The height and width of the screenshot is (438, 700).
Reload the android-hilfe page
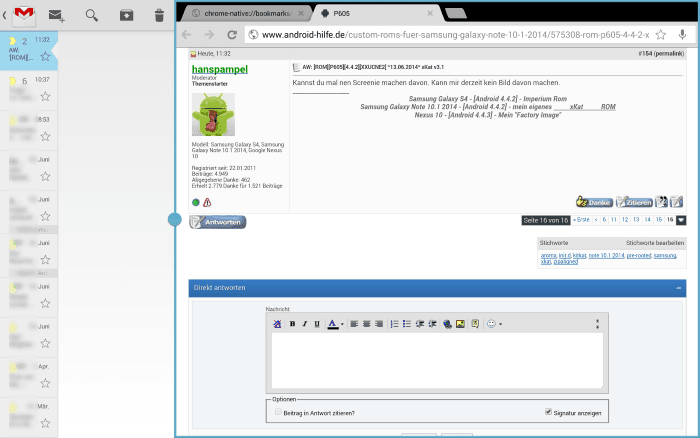pos(232,35)
